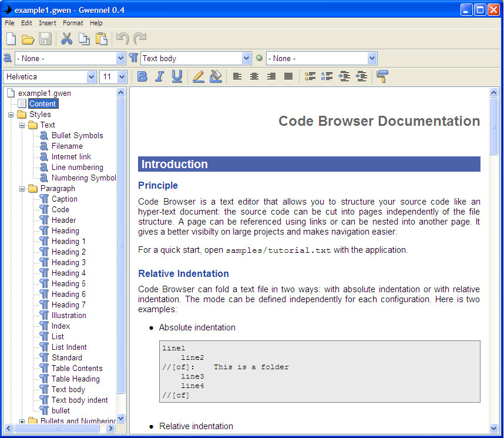The image size is (504, 438).
Task: Open the Help menu
Action: (96, 23)
